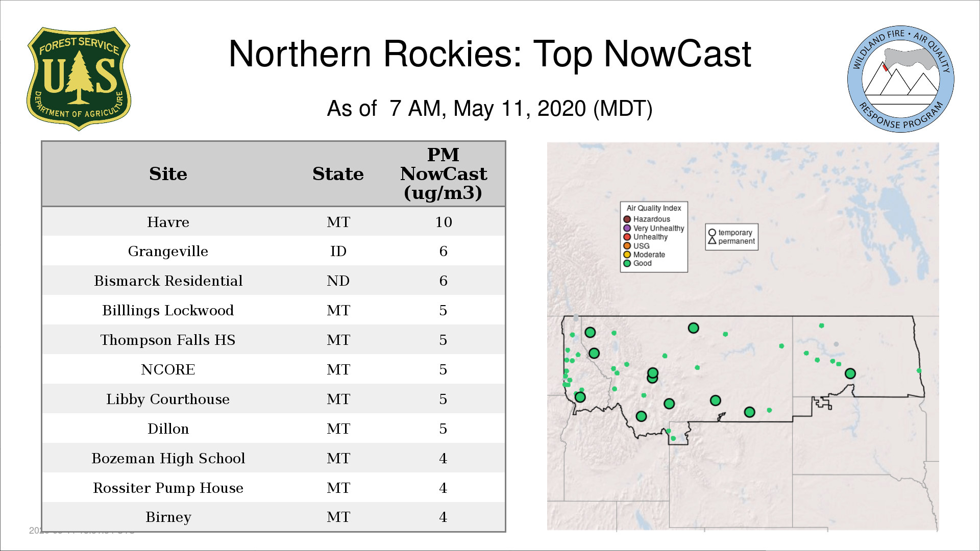
Task: Click the Hazardous color circle in legend
Action: coord(627,219)
